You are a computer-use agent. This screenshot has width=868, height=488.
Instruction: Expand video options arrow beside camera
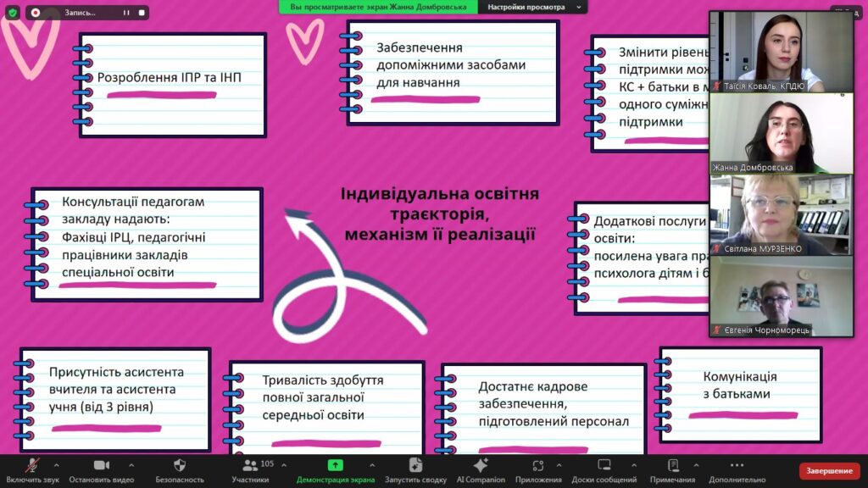point(131,465)
